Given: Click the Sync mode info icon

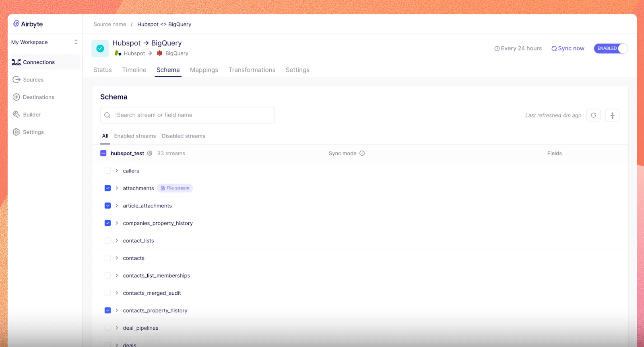Looking at the screenshot, I should pos(362,153).
